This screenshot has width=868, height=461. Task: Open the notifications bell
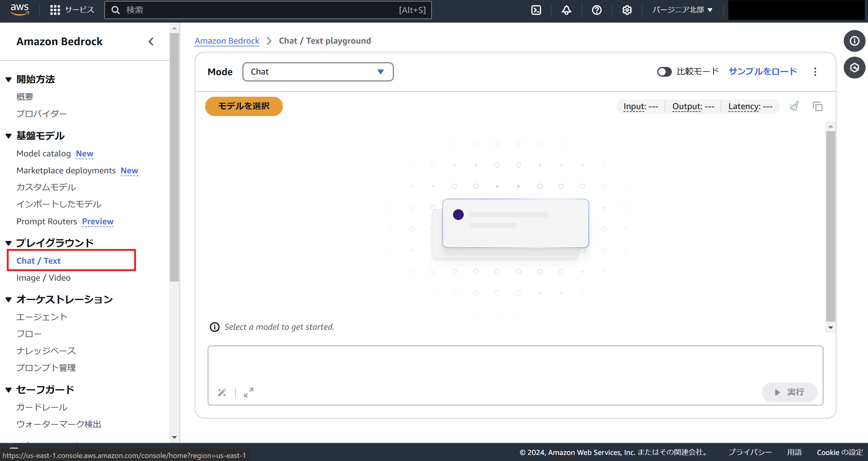(x=566, y=10)
